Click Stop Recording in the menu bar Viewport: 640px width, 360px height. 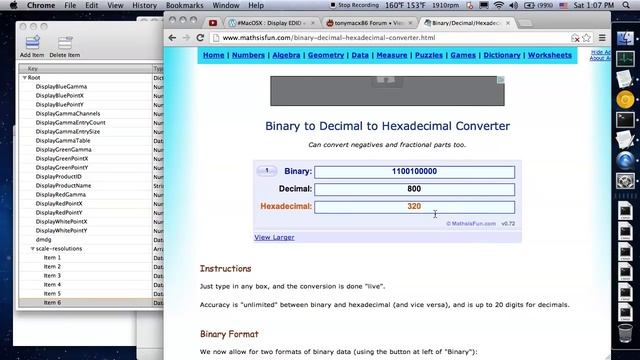354,5
